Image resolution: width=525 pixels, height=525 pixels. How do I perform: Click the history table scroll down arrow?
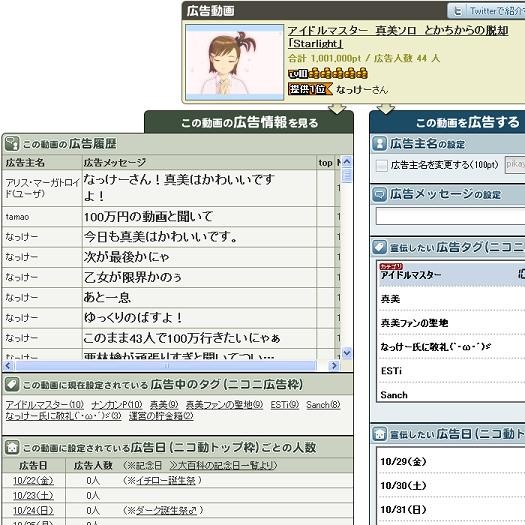pyautogui.click(x=347, y=353)
